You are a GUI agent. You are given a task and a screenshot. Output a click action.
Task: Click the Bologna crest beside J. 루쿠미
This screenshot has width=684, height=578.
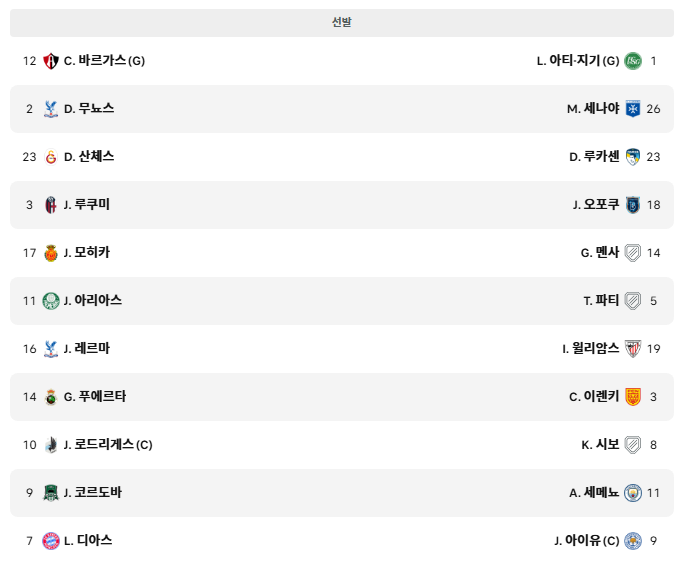(x=51, y=205)
